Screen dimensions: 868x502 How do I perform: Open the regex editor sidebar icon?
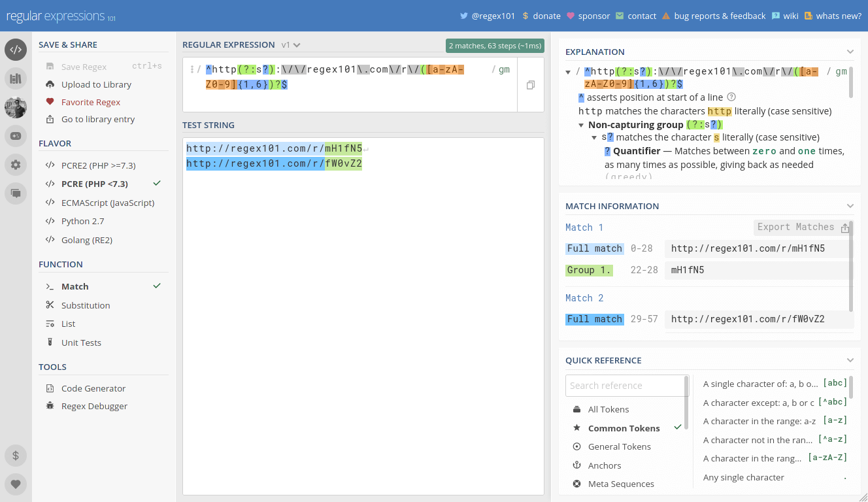coord(16,50)
